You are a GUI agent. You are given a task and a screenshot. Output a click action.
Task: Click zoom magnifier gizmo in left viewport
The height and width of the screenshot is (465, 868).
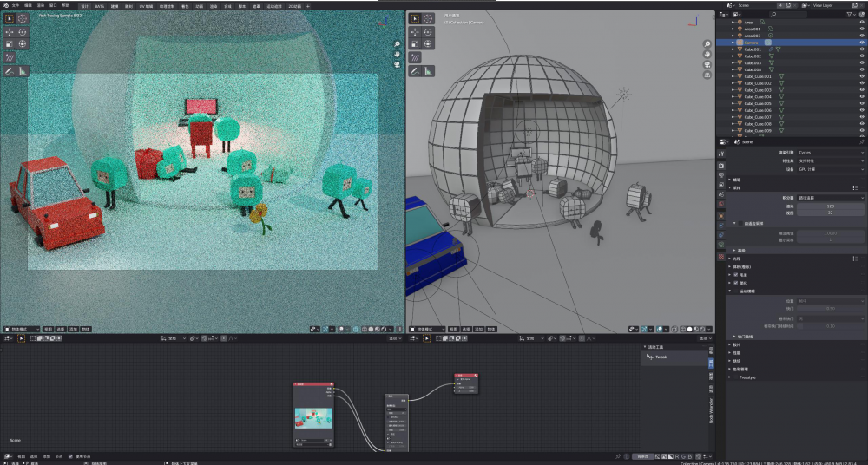pos(397,43)
